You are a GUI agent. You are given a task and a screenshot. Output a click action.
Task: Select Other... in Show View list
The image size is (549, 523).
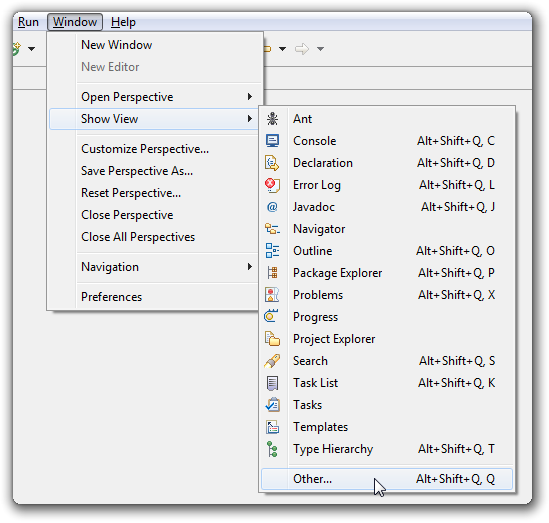point(387,479)
